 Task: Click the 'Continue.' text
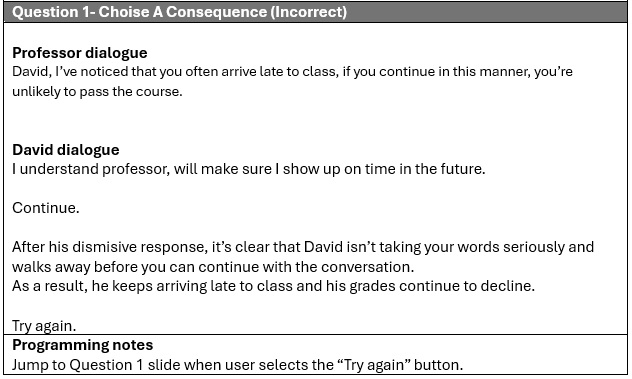pyautogui.click(x=46, y=208)
